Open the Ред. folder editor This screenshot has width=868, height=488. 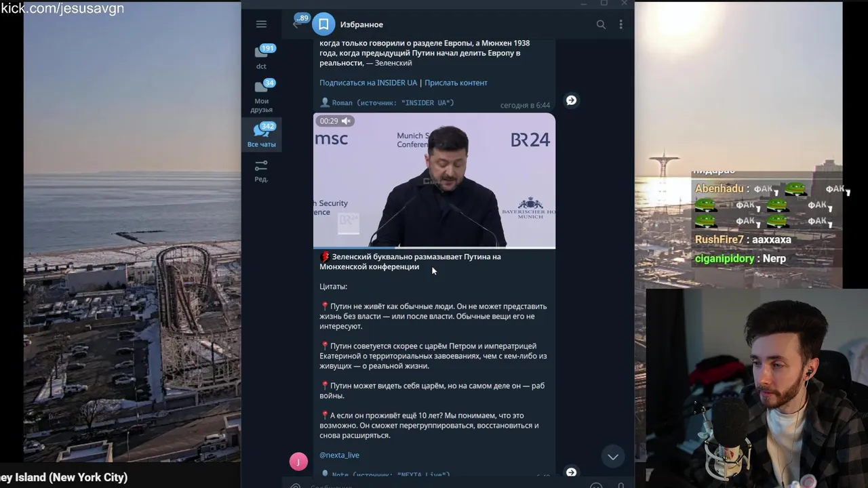click(x=261, y=171)
